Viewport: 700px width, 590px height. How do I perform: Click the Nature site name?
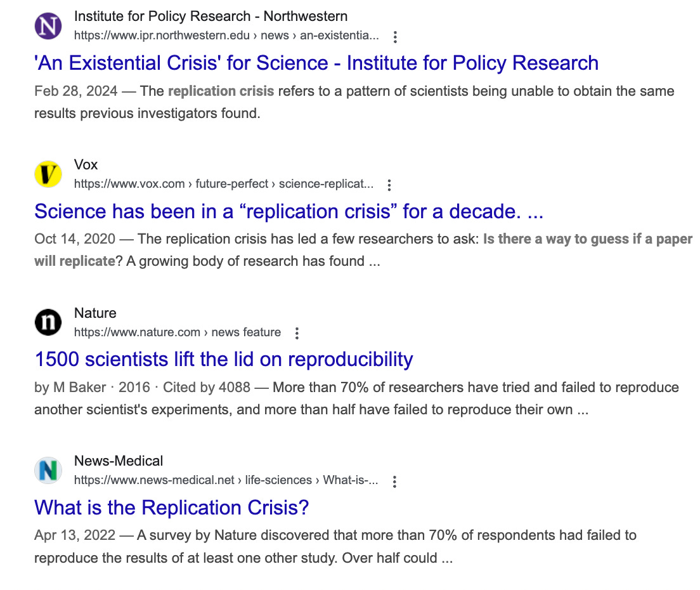pyautogui.click(x=95, y=313)
